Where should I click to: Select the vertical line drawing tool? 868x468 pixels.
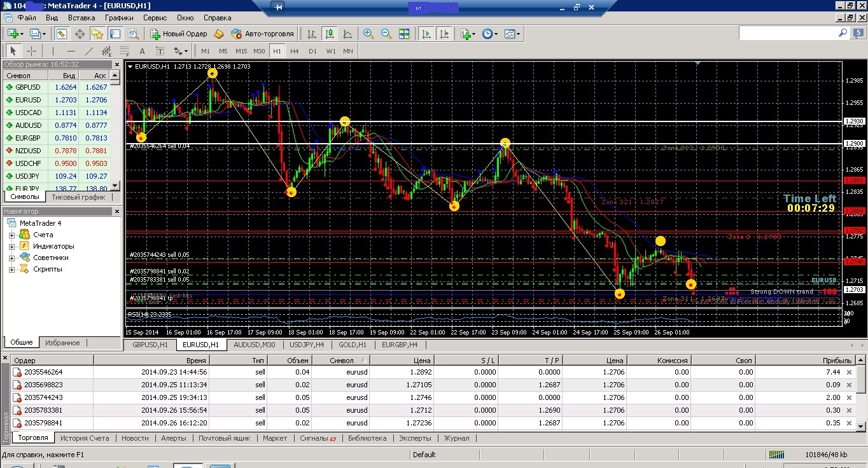click(53, 51)
